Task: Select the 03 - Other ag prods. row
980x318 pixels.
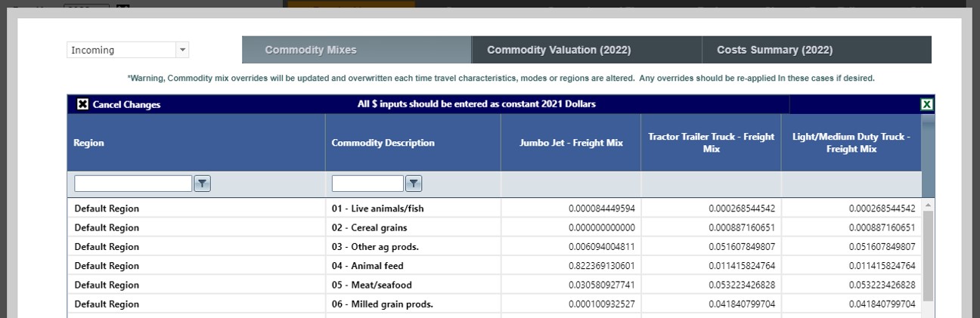Action: point(495,246)
